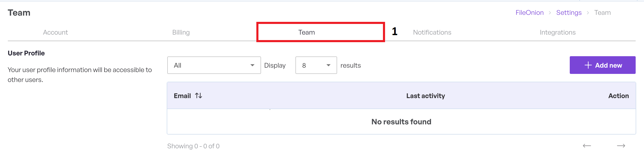Click the No results found message

coord(401,122)
